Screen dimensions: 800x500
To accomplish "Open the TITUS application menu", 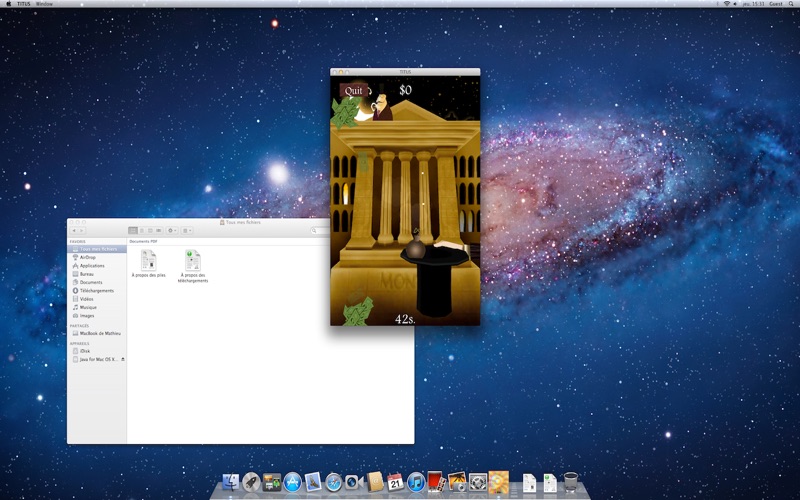I will (x=22, y=4).
